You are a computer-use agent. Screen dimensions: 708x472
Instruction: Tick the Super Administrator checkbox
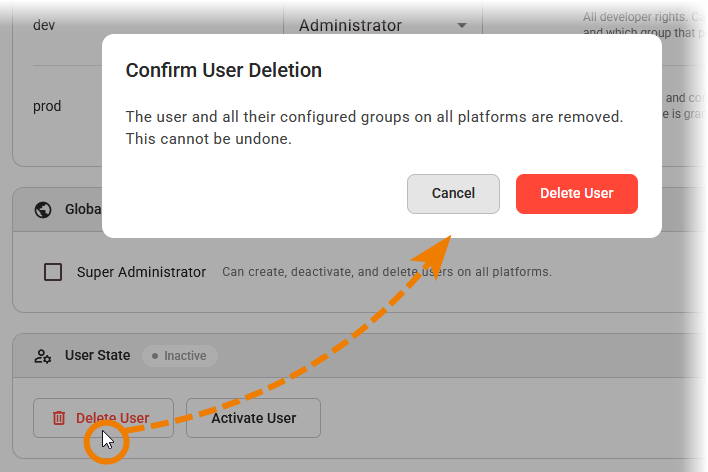[53, 272]
